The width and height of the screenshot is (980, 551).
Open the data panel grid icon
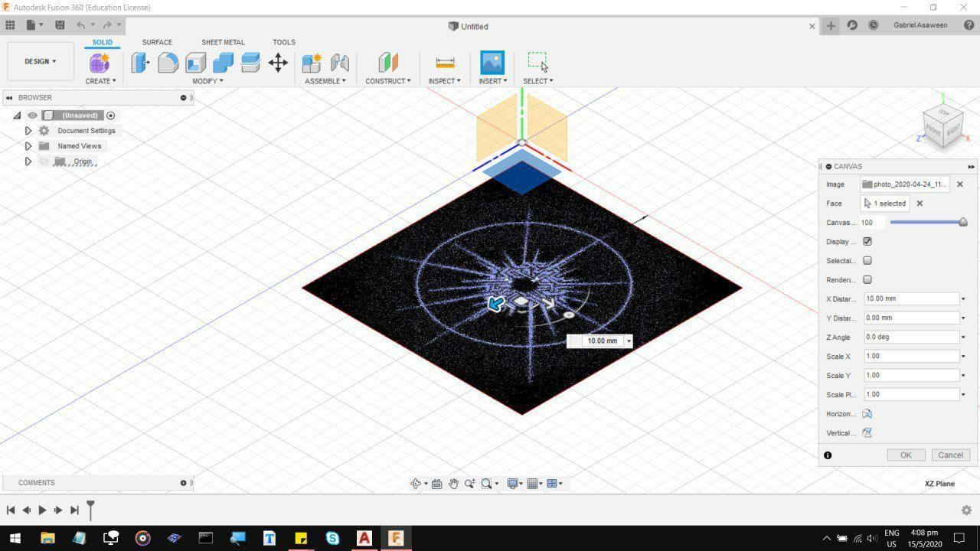click(10, 25)
